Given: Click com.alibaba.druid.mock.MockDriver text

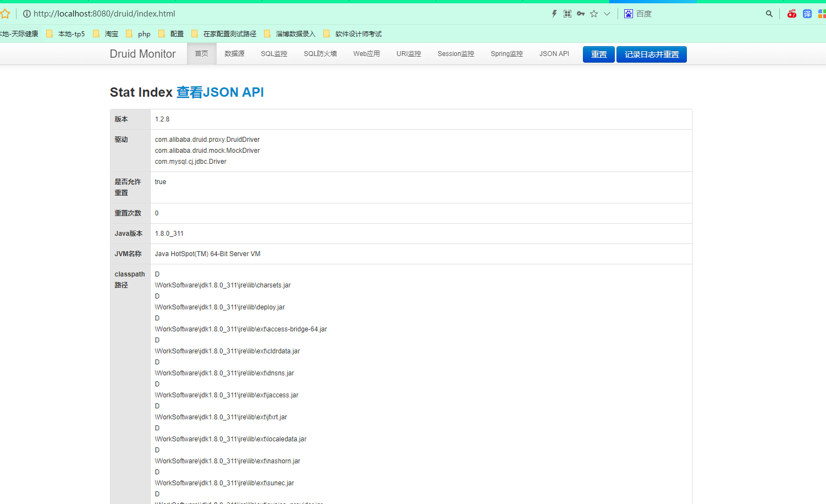Looking at the screenshot, I should coord(207,151).
